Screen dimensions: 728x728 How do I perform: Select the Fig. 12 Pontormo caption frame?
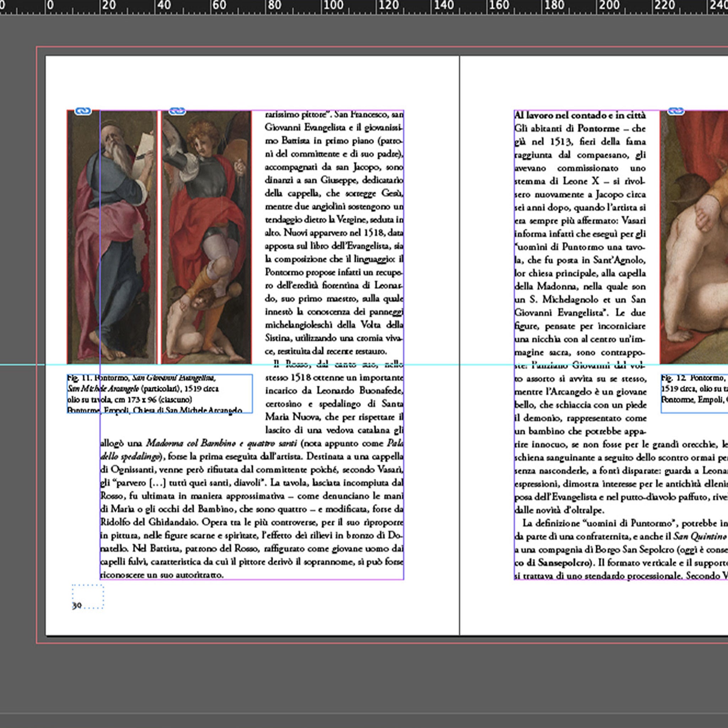coord(695,394)
